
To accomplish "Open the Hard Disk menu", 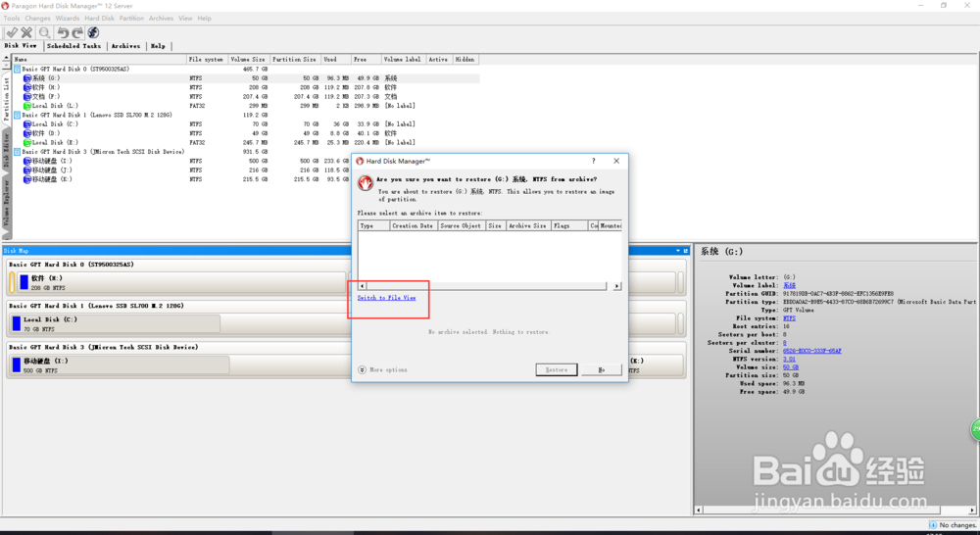I will tap(99, 18).
